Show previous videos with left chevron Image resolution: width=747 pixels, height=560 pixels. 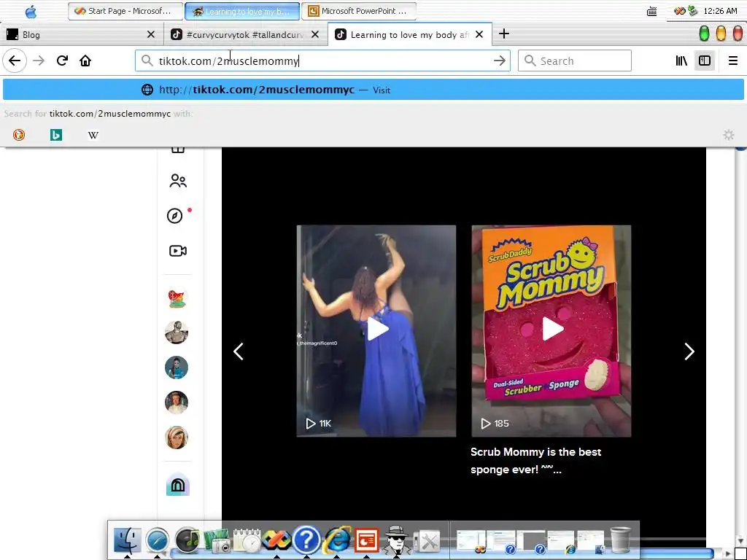[x=239, y=351]
